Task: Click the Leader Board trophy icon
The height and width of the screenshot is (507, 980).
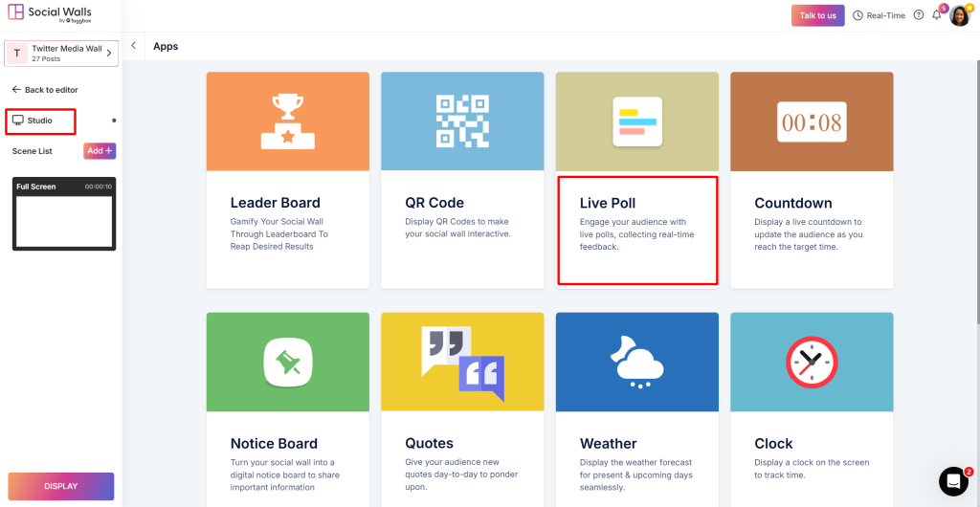Action: point(287,121)
